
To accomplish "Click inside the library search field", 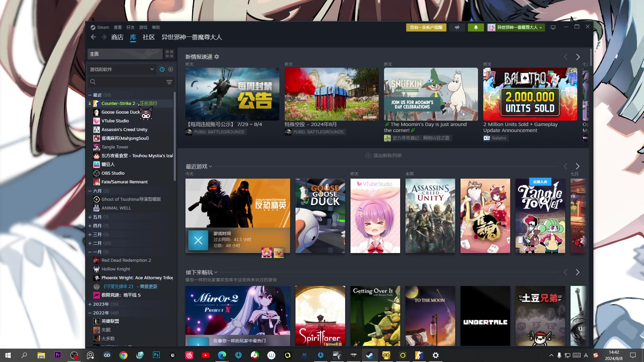I will pos(131,82).
